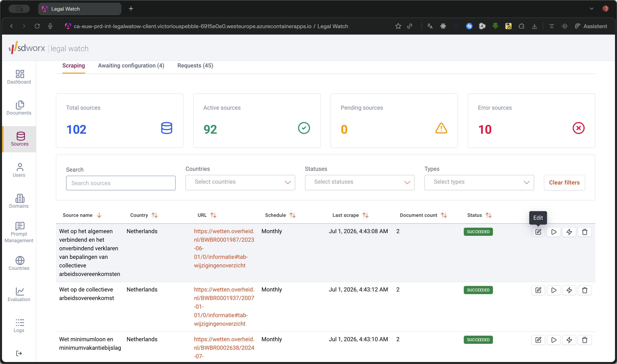Screen dimensions: 617x364
Task: Open the Logs sidebar page
Action: (x=19, y=325)
